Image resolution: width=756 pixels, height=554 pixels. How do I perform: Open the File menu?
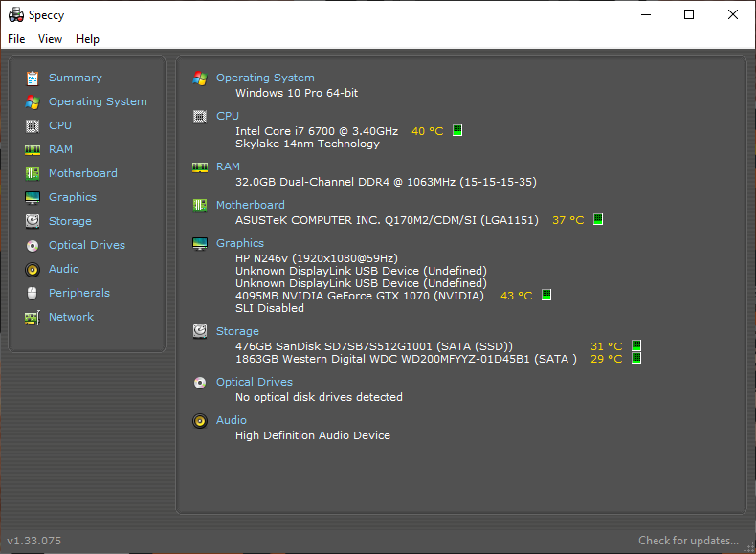[x=16, y=39]
